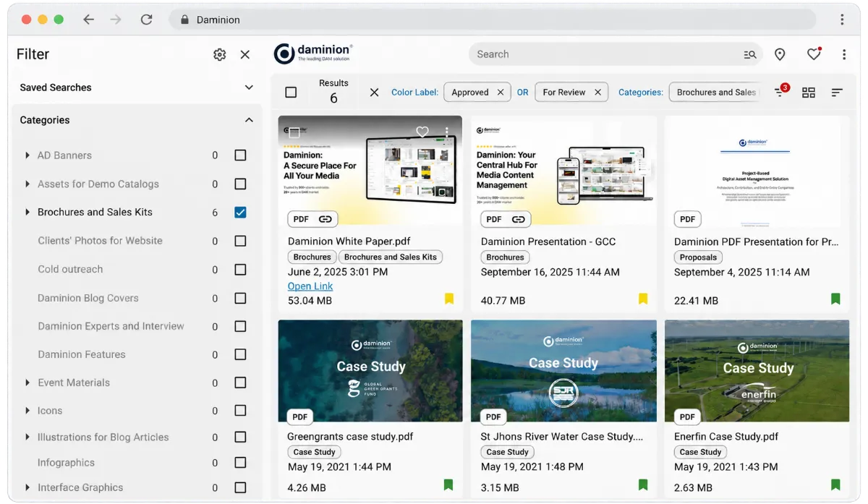This screenshot has width=868, height=504.
Task: Check Daminion Experts and Interview category
Action: tap(240, 327)
